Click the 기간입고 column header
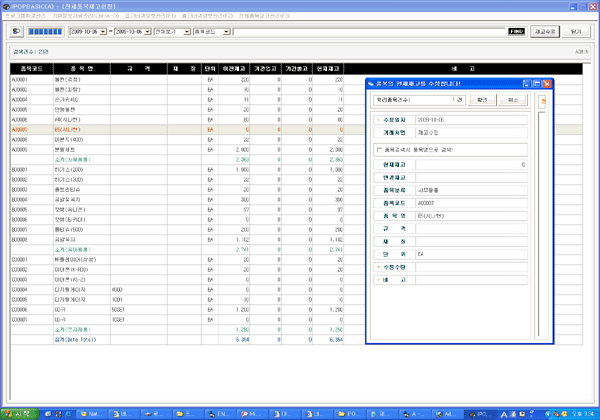The height and width of the screenshot is (420, 600). tap(266, 69)
